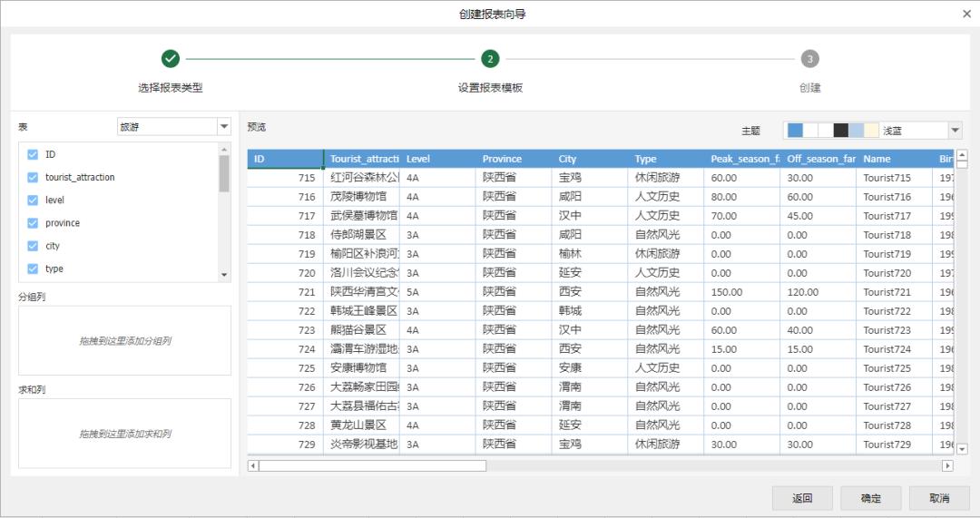Screen dimensions: 980x518
Task: Click the Tourist723 name cell
Action: [895, 330]
